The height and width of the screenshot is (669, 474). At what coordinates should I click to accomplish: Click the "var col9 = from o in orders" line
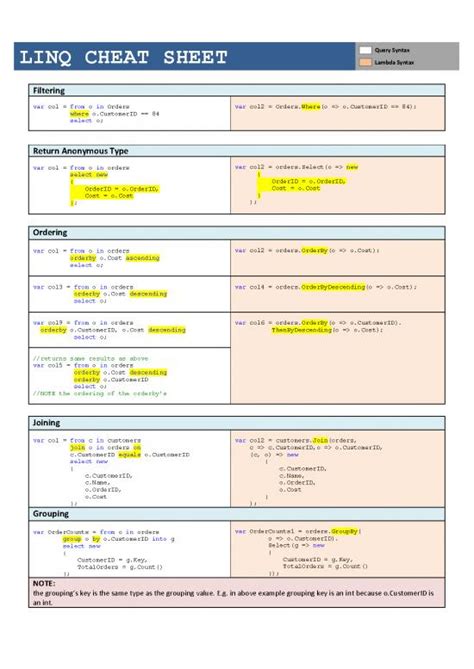[x=83, y=323]
